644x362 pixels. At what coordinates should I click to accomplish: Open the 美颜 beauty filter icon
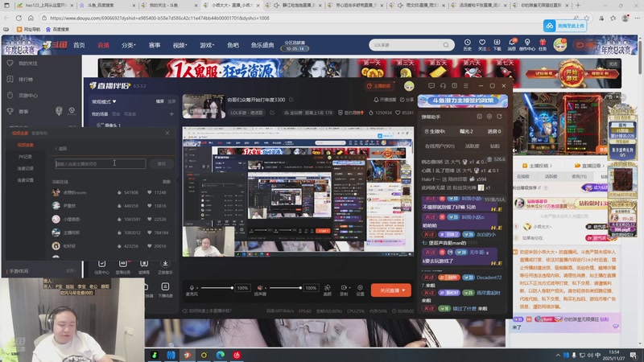click(x=328, y=288)
